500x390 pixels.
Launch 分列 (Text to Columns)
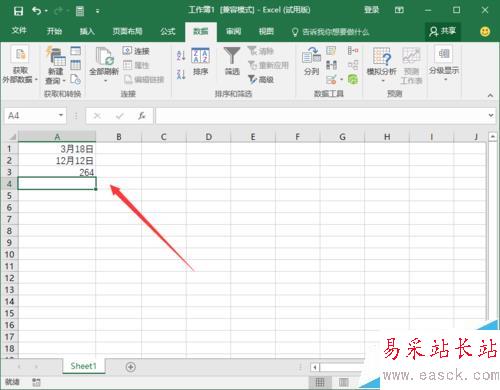point(311,61)
